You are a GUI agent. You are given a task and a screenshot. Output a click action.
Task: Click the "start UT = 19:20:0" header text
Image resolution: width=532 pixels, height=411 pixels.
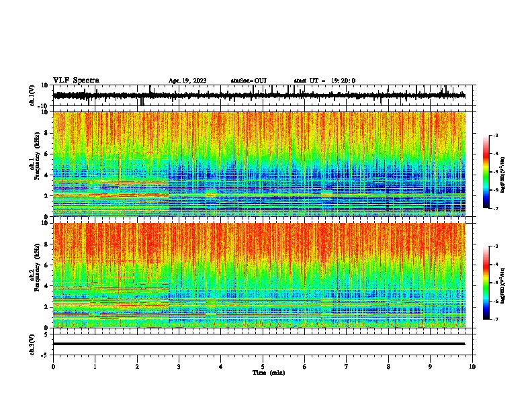(324, 81)
